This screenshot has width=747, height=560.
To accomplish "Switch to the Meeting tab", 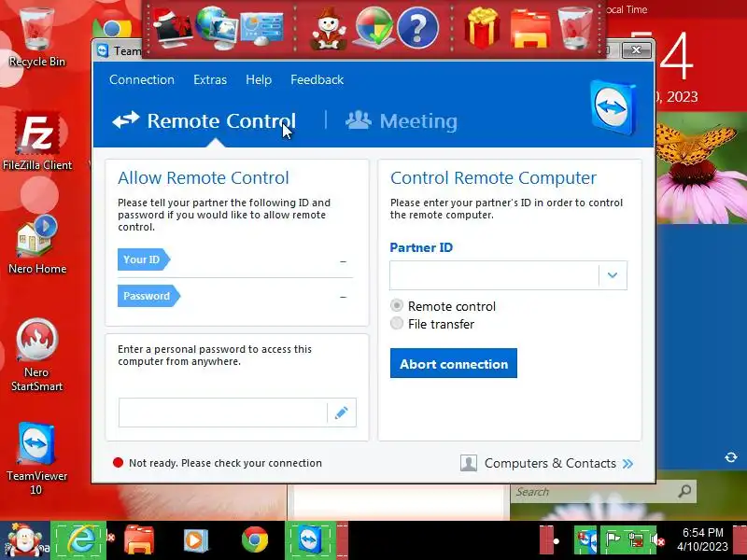I will tap(402, 121).
